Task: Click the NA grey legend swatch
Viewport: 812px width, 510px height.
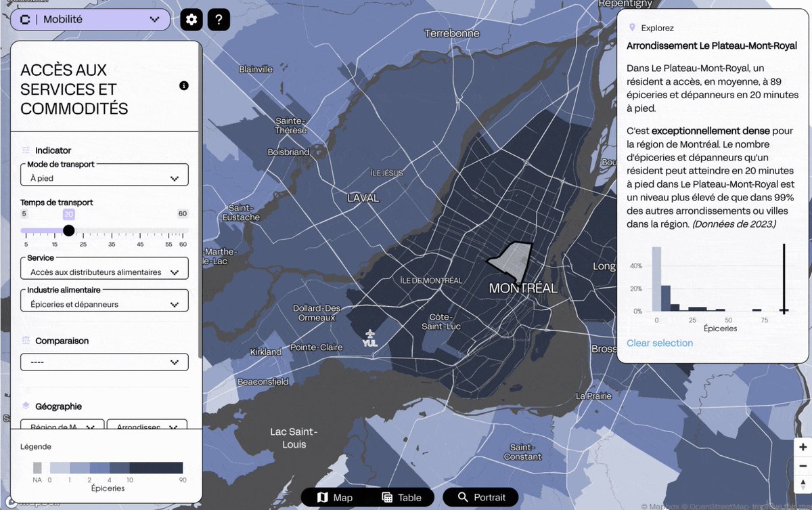Action: [x=37, y=467]
